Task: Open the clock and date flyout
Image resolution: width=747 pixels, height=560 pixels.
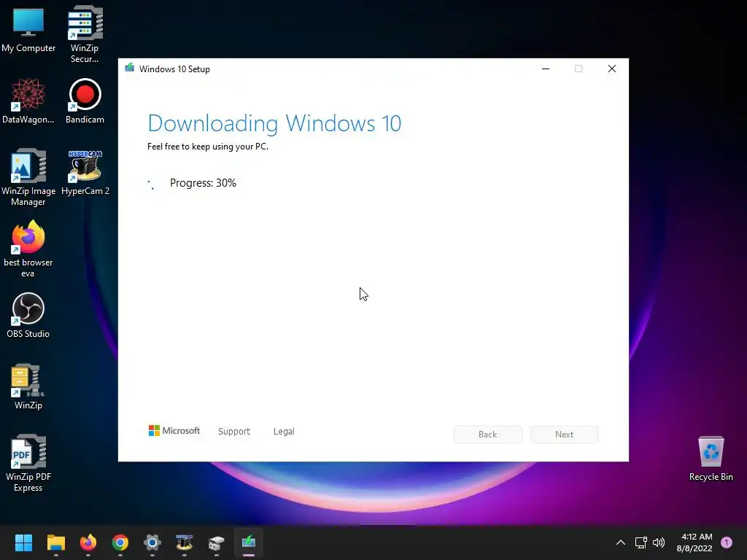Action: point(694,542)
